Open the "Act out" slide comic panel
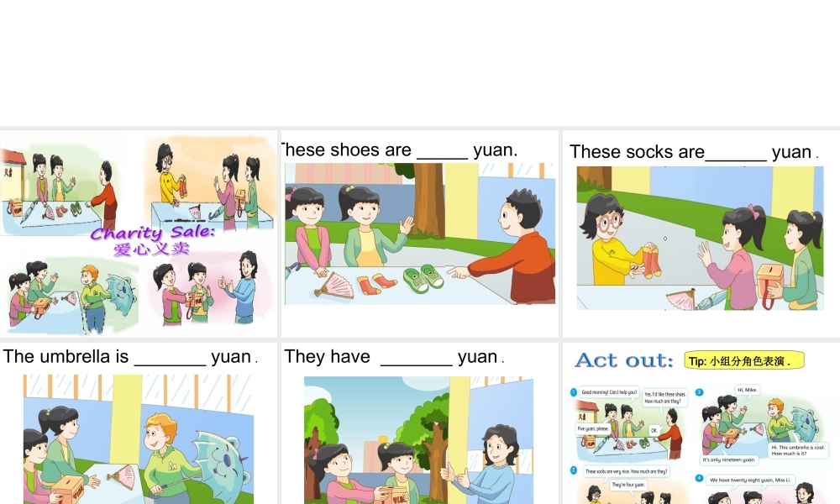This screenshot has height=504, width=840. [701, 444]
